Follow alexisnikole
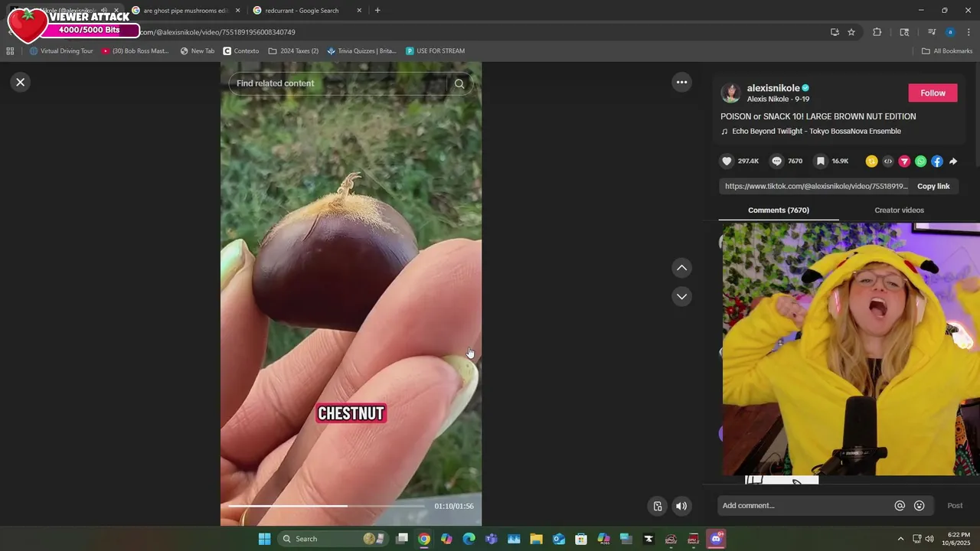Viewport: 980px width, 551px height. 933,93
